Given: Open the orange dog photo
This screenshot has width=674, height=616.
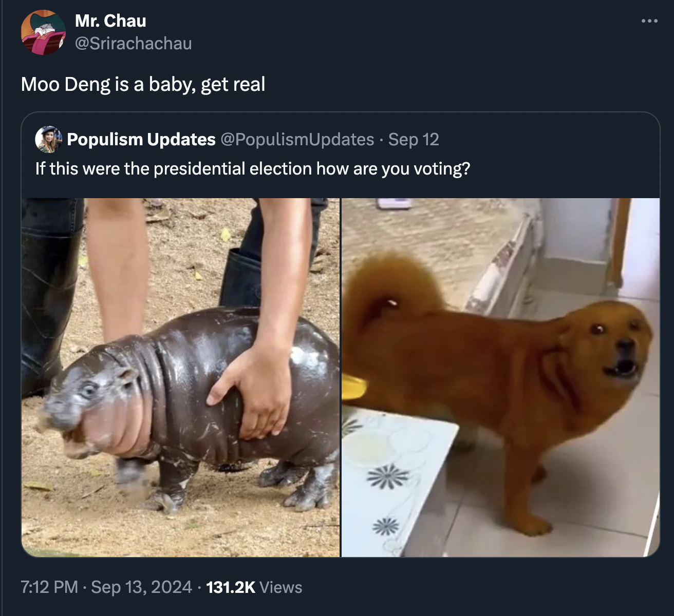Looking at the screenshot, I should click(500, 377).
